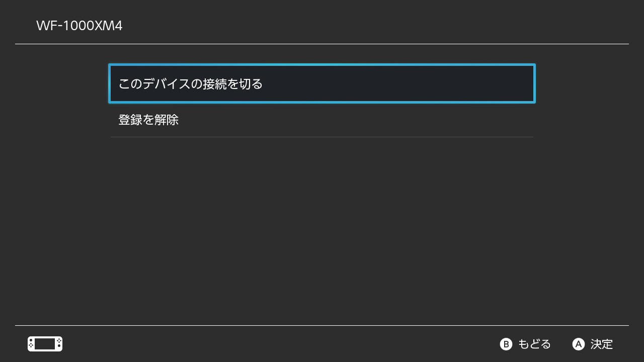Click the 接続を切る text in first row
This screenshot has width=644, height=362.
click(x=233, y=83)
